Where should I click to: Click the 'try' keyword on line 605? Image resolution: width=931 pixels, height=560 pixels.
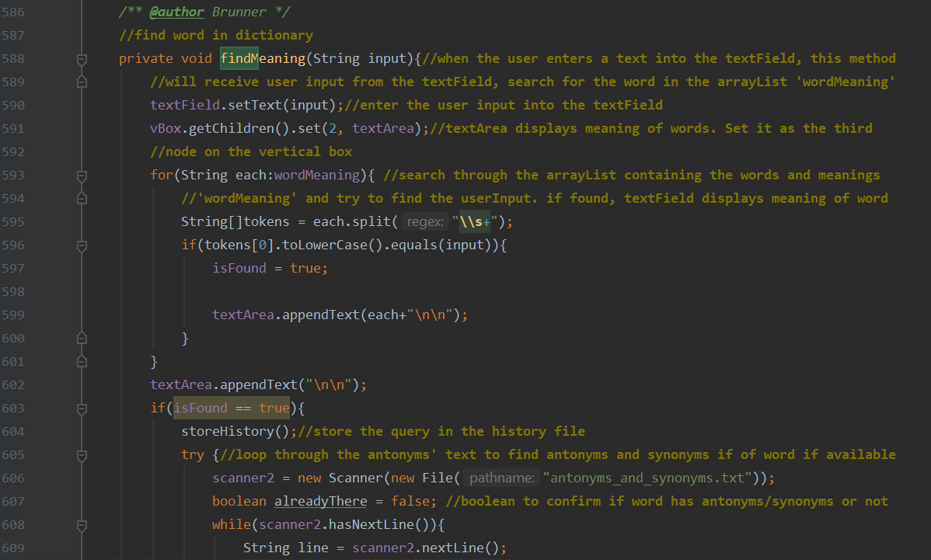click(193, 455)
